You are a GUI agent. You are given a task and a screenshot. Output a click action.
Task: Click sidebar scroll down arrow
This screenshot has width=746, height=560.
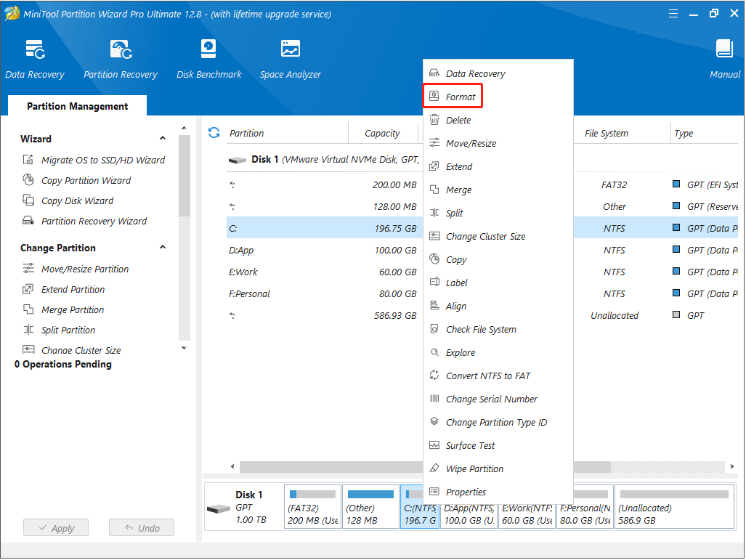184,348
